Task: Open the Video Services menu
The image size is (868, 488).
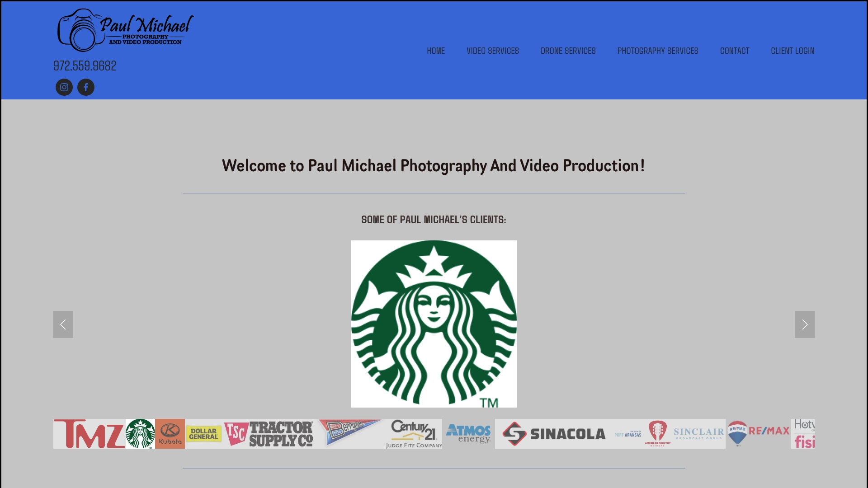Action: [x=493, y=51]
